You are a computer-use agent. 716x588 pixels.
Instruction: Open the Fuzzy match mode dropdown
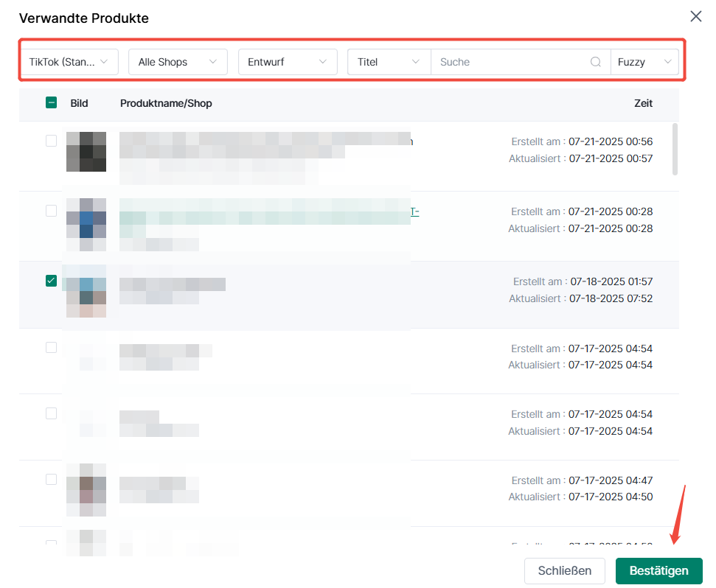point(644,62)
